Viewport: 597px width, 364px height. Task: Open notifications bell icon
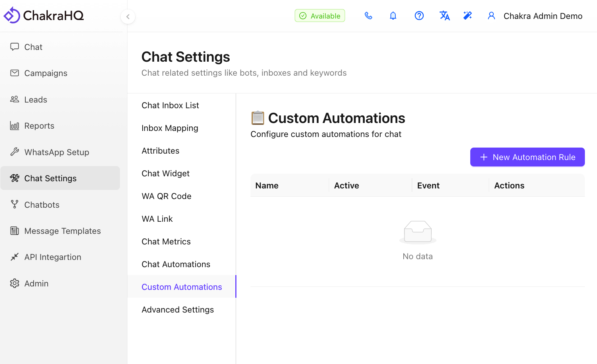pyautogui.click(x=393, y=16)
